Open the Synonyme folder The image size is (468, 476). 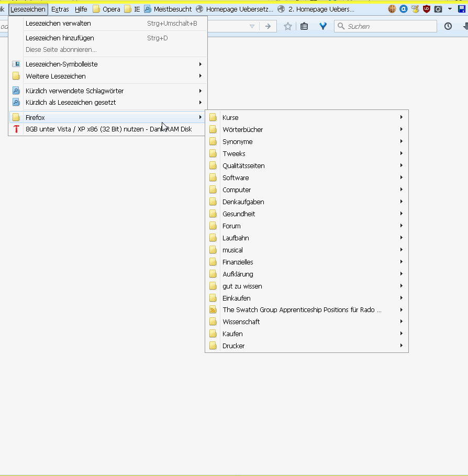307,141
